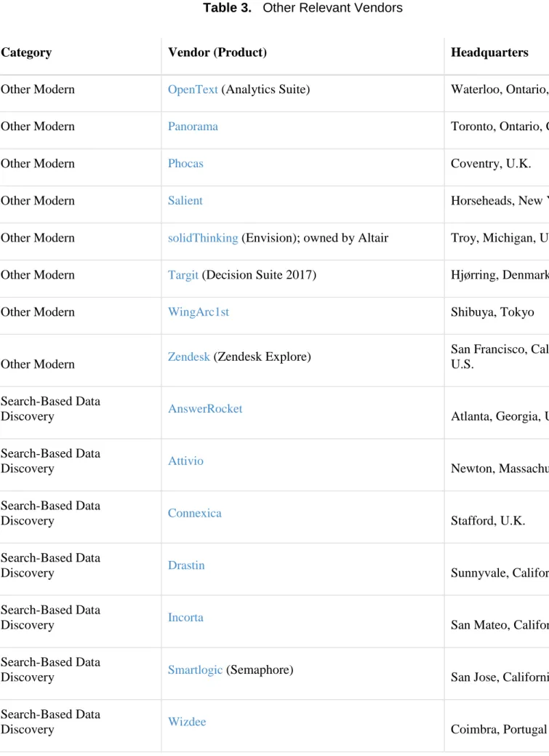
Task: Follow the Salient hyperlink
Action: 185,201
